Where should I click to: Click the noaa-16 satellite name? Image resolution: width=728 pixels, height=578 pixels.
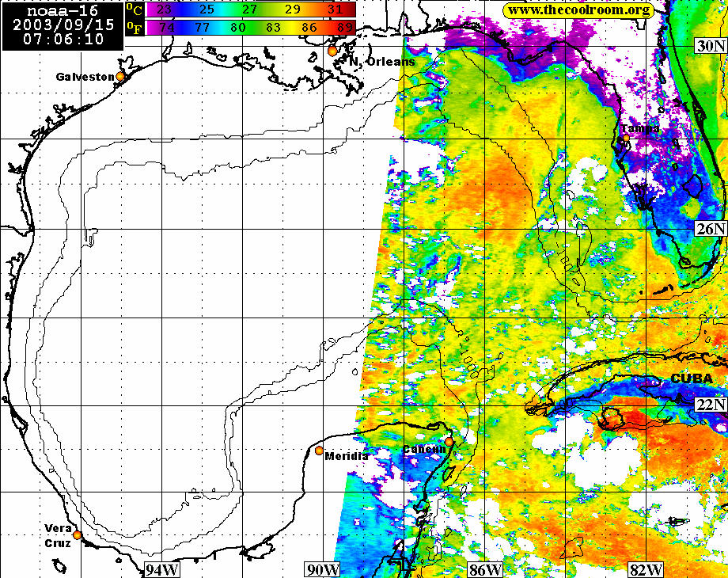pyautogui.click(x=63, y=10)
